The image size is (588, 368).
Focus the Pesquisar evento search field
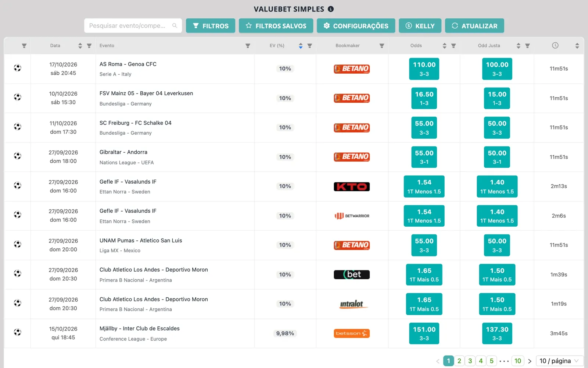(133, 26)
